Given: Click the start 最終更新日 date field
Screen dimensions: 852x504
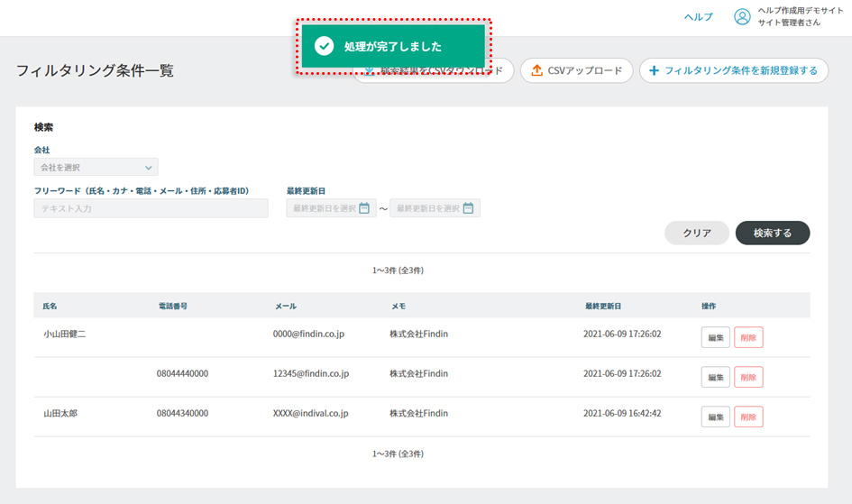Looking at the screenshot, I should point(323,208).
